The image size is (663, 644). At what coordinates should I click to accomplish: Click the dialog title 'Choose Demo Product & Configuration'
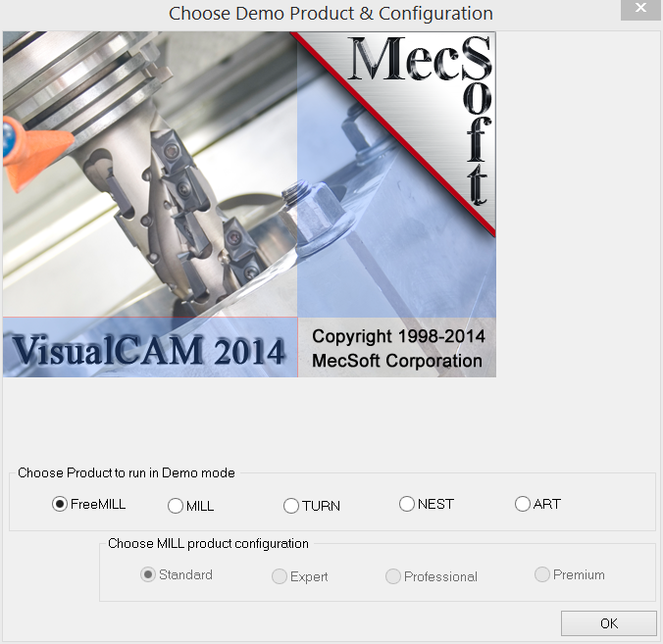[x=331, y=14]
